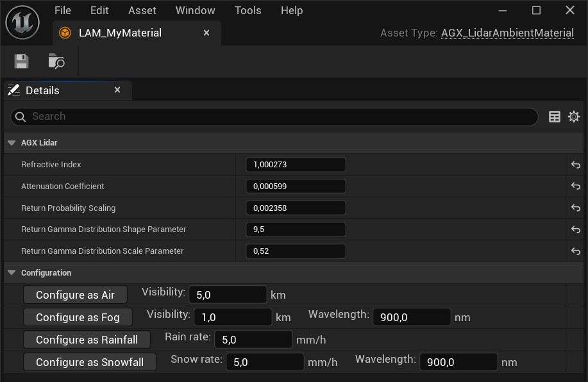Open Details panel settings gear
Screen dimensions: 588x382
tap(574, 117)
